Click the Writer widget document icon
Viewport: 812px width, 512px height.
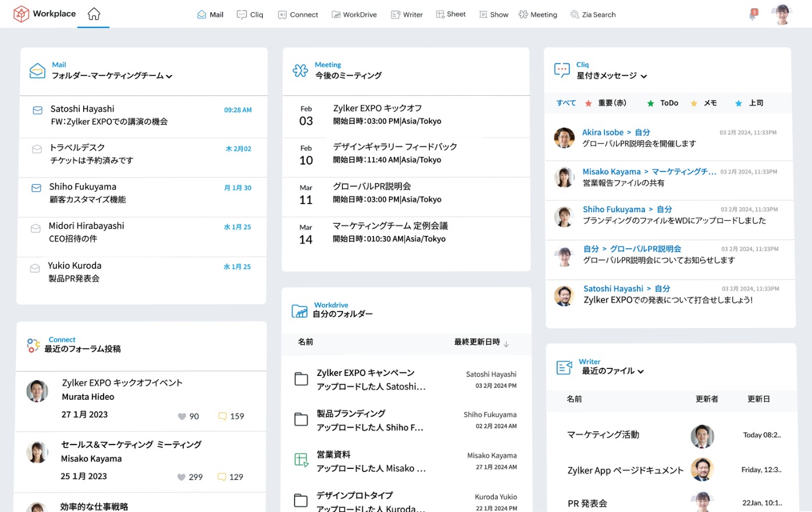point(564,367)
